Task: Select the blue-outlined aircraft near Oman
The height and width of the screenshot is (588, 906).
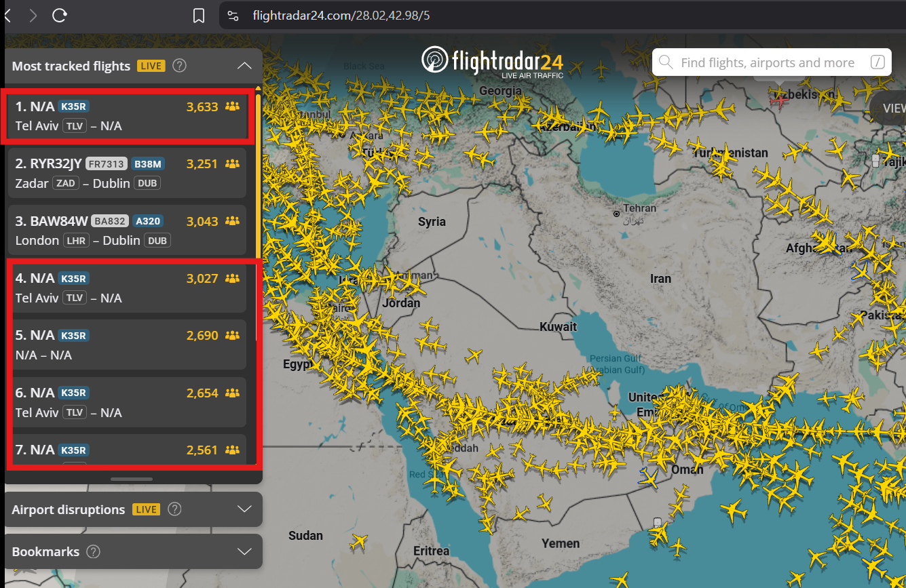Action: click(x=649, y=479)
